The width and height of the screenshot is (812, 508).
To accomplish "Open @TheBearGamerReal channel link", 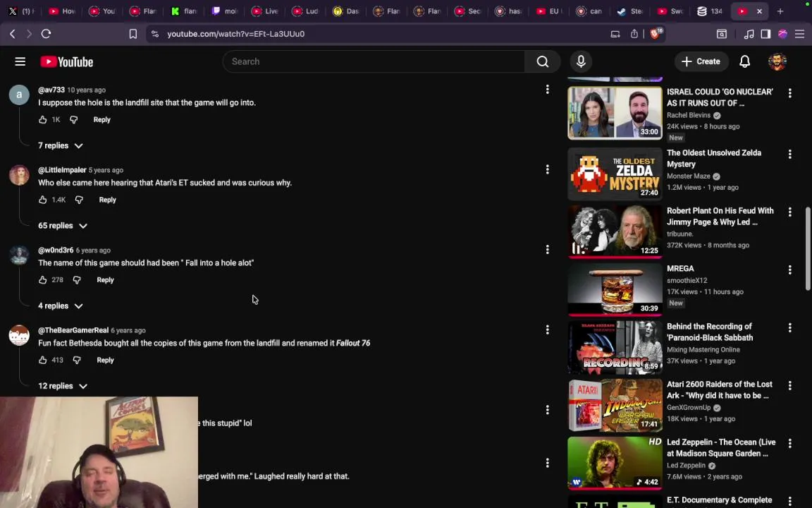I will [x=73, y=330].
